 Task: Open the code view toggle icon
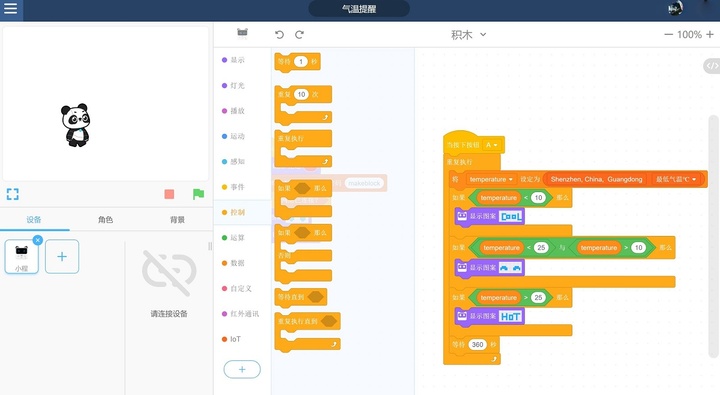[x=712, y=66]
